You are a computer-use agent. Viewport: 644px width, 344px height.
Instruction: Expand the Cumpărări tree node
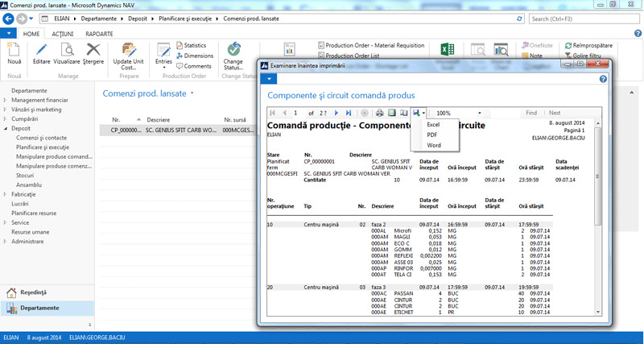[5, 118]
